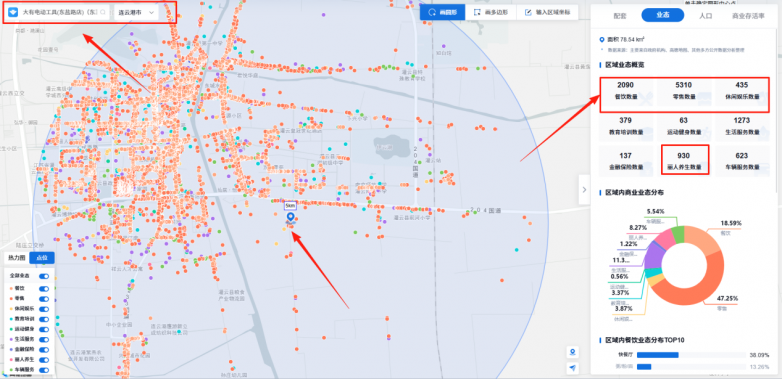Select the 画圆形 circle draw tool

coord(442,12)
